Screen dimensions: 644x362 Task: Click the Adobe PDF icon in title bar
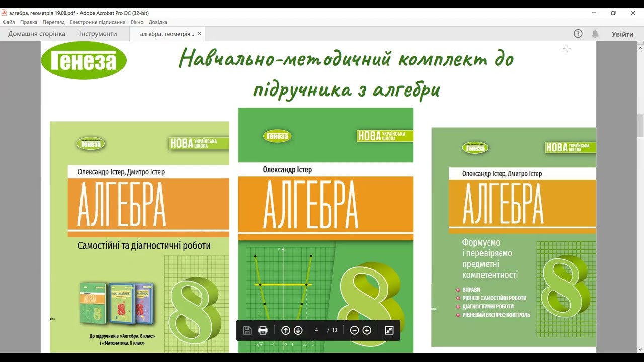point(5,13)
